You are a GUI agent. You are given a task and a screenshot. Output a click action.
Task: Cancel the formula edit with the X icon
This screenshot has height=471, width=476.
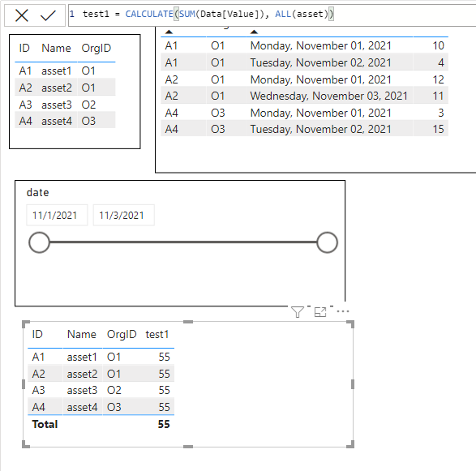pos(22,15)
